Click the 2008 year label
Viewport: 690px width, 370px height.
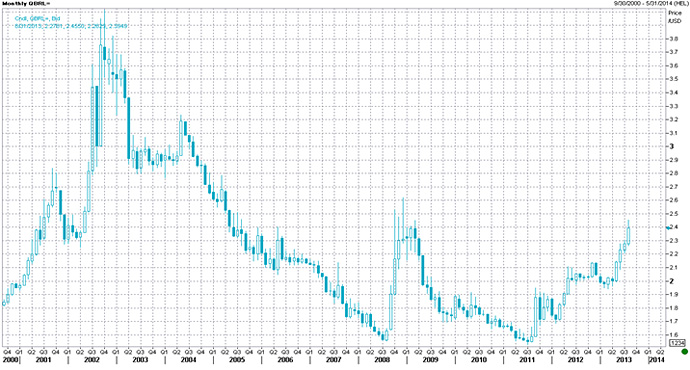pyautogui.click(x=382, y=360)
